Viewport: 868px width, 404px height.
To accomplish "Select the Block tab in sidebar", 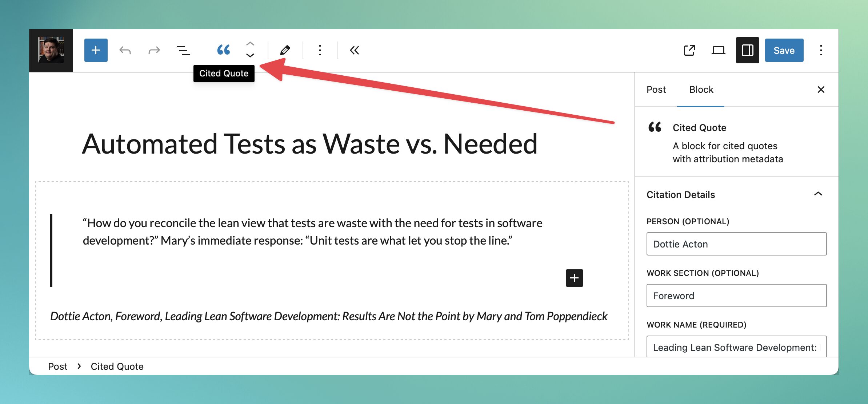I will 701,90.
